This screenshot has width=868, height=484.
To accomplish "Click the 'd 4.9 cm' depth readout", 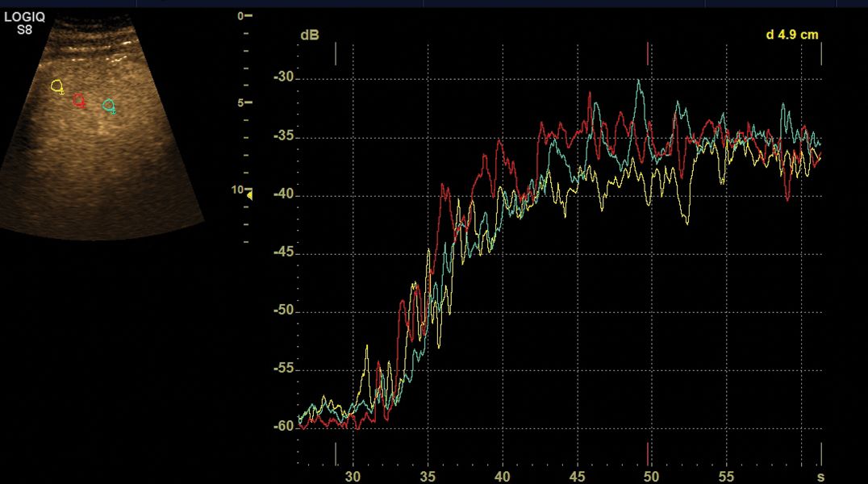I will coord(791,35).
